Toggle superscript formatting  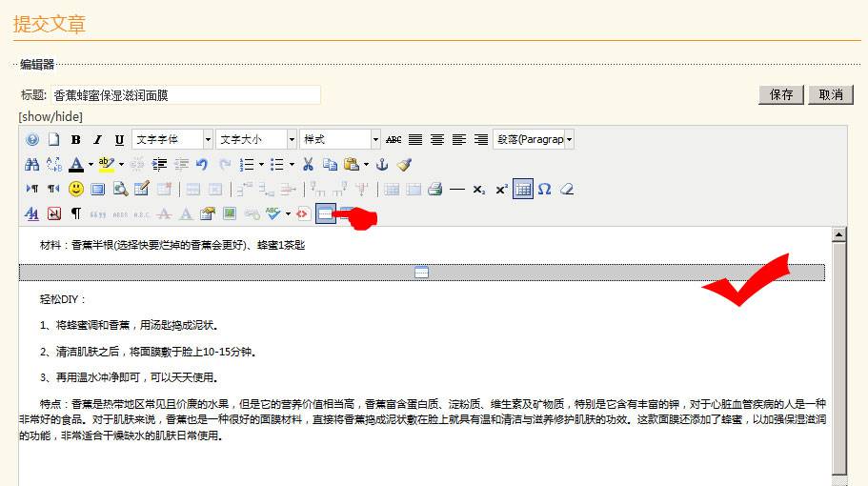click(501, 190)
